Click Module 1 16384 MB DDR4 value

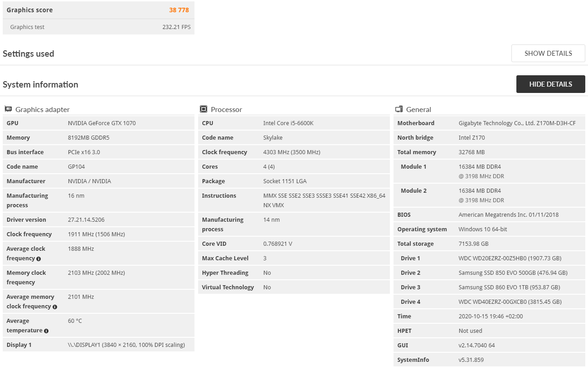pyautogui.click(x=481, y=171)
